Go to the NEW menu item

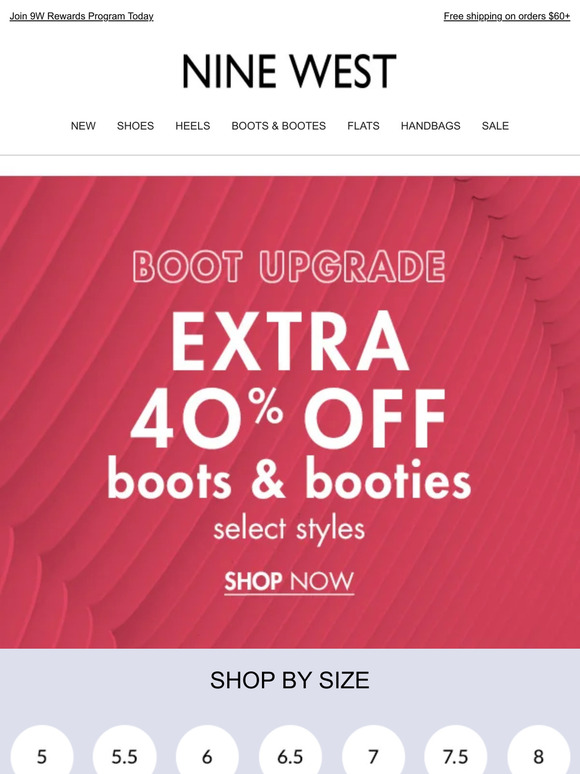click(x=83, y=126)
